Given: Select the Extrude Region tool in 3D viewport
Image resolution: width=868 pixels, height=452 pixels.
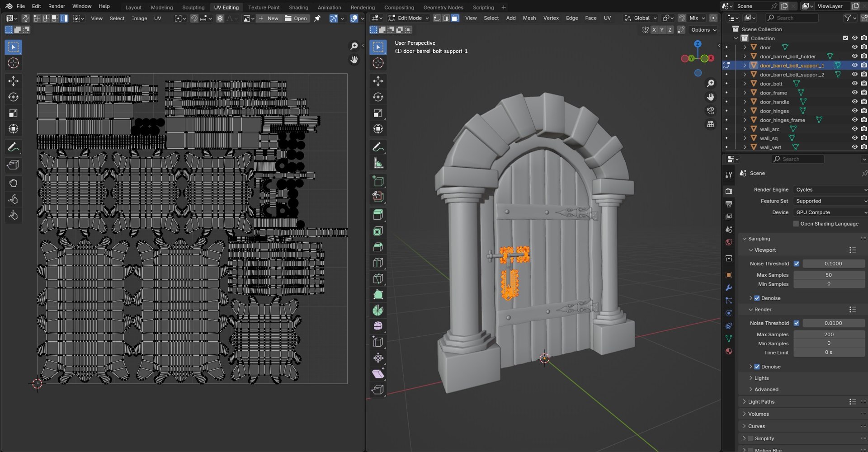Looking at the screenshot, I should 378,215.
